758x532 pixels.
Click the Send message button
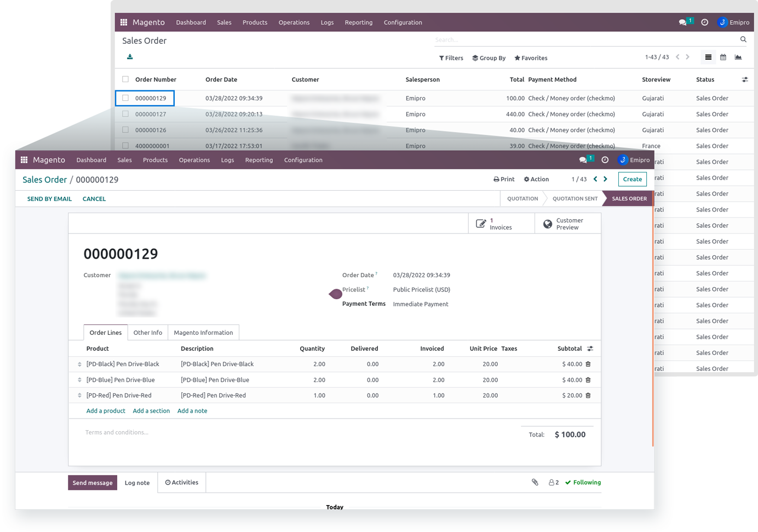coord(93,483)
